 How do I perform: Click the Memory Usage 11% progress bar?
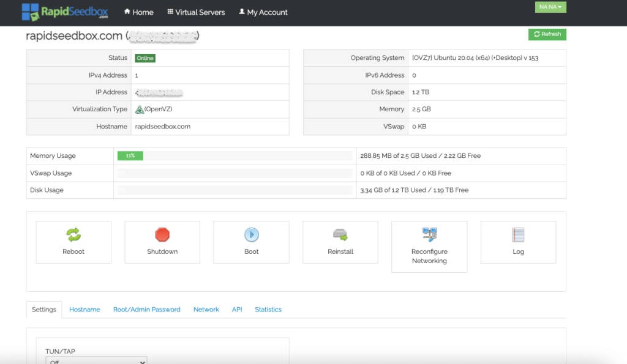point(130,156)
